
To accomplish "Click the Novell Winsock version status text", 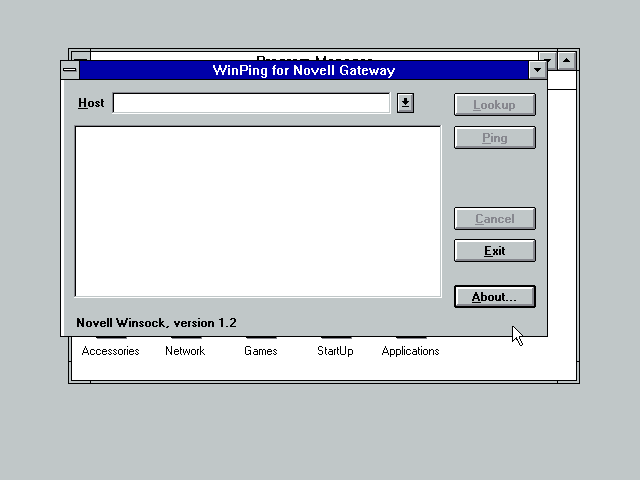I will pyautogui.click(x=156, y=323).
